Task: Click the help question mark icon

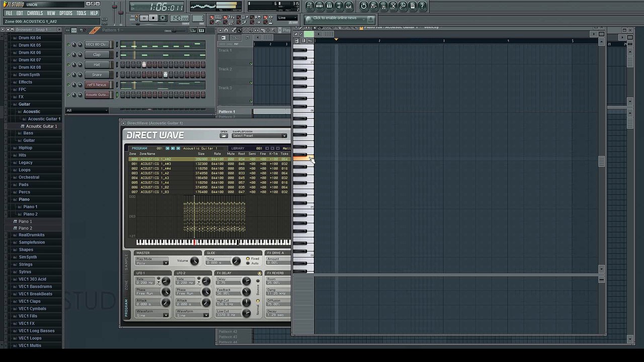Action: coord(423,6)
